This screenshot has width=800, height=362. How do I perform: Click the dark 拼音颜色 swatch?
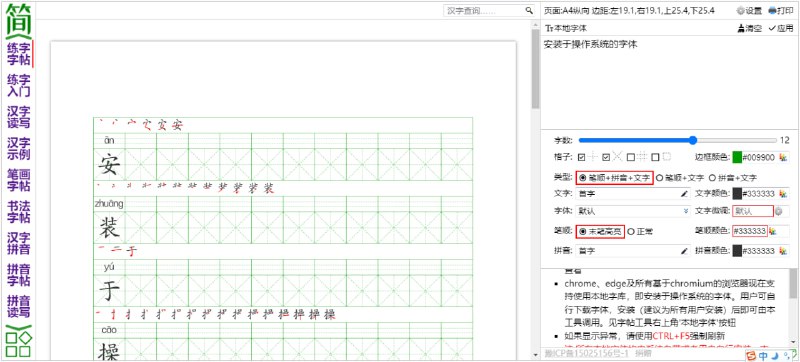click(x=737, y=251)
